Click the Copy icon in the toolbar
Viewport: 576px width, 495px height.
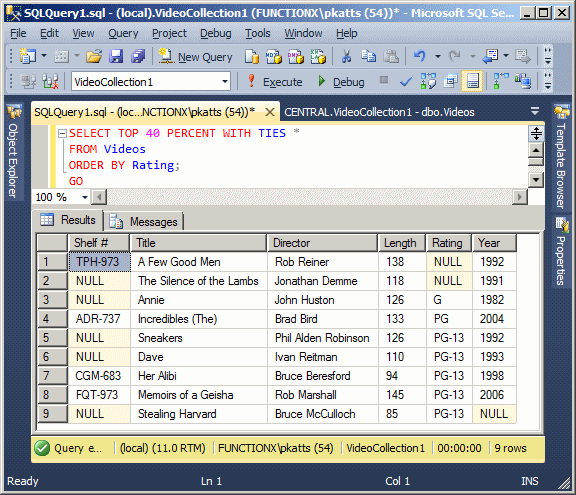368,56
